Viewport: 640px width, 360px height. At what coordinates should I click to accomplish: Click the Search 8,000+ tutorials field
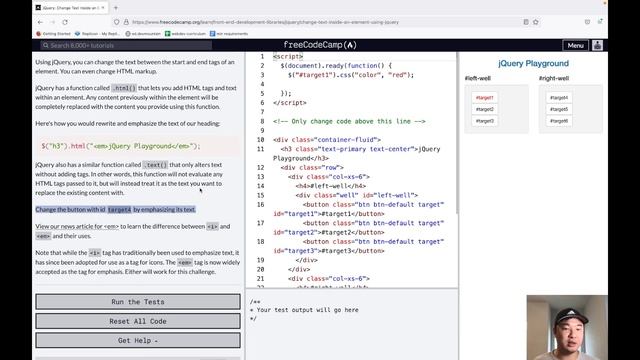(126, 45)
